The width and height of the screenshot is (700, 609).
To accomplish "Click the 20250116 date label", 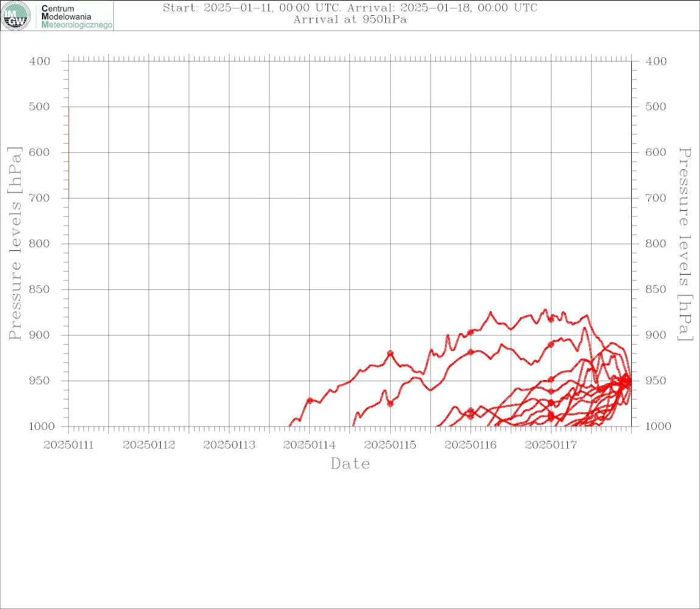I will (x=471, y=445).
